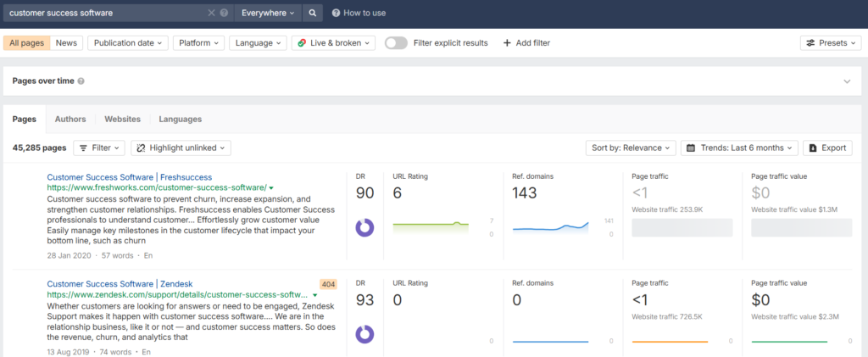This screenshot has height=357, width=868.
Task: Switch to the Authors tab
Action: 70,119
